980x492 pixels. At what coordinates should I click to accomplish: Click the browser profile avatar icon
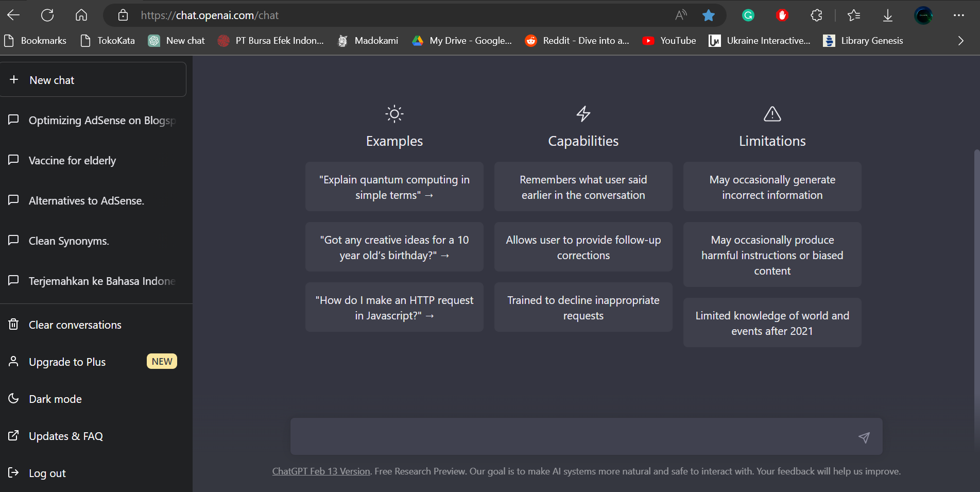[923, 15]
